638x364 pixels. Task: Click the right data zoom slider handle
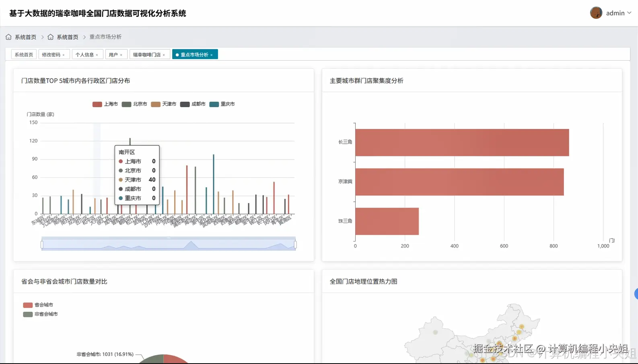click(295, 244)
